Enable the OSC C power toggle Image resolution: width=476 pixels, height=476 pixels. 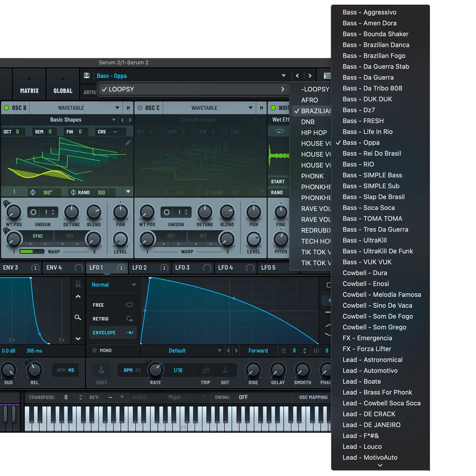140,108
